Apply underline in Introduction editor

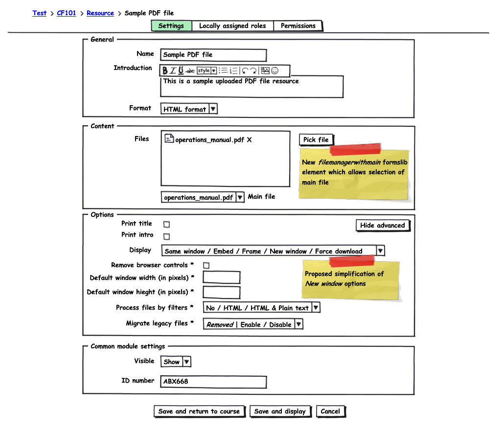(x=181, y=70)
